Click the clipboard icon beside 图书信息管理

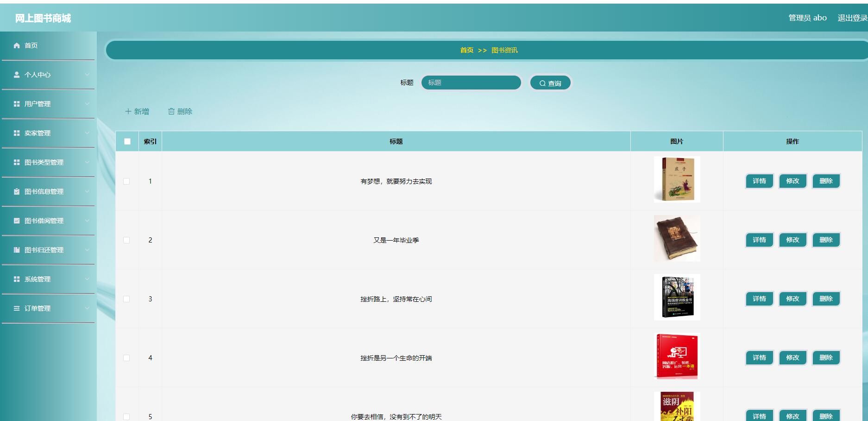coord(17,191)
